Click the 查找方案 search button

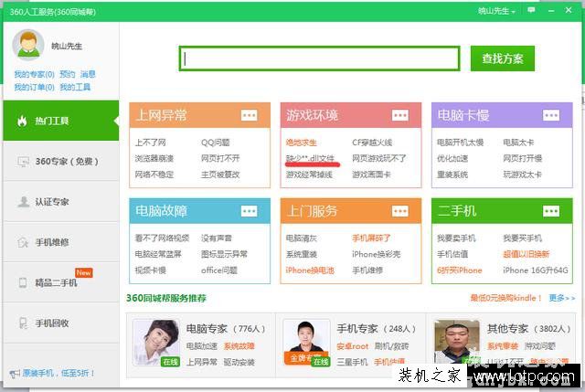(x=503, y=58)
